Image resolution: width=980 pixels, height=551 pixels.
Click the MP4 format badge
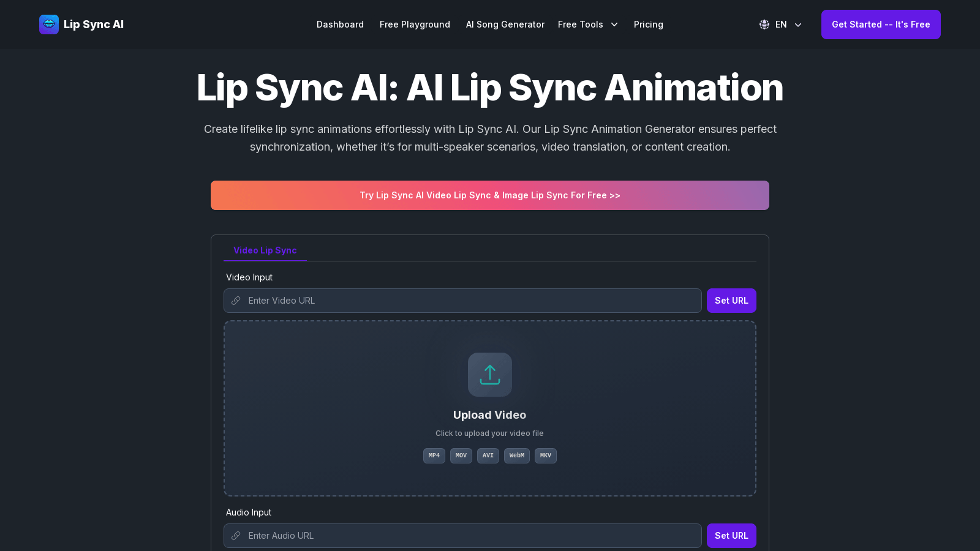[434, 455]
